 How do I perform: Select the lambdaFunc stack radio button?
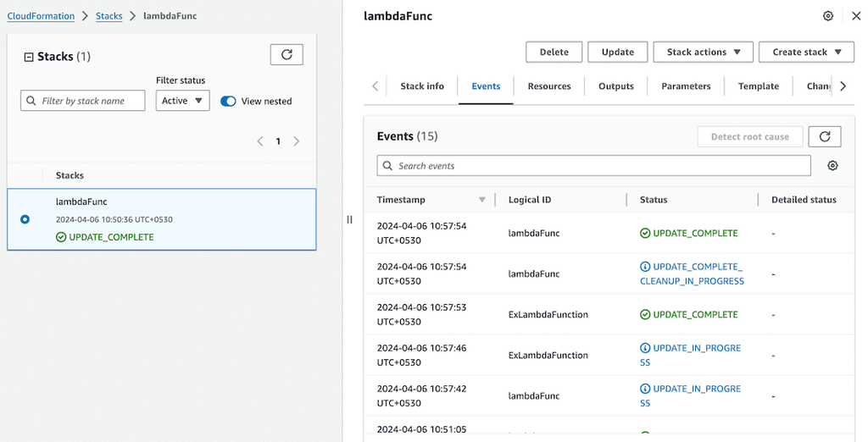pyautogui.click(x=25, y=219)
